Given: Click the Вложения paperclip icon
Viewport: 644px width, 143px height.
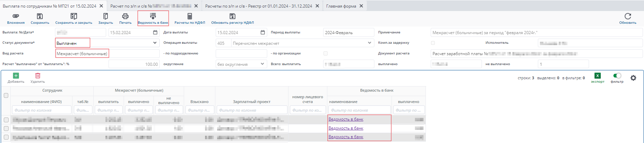Looking at the screenshot, I should tap(16, 16).
